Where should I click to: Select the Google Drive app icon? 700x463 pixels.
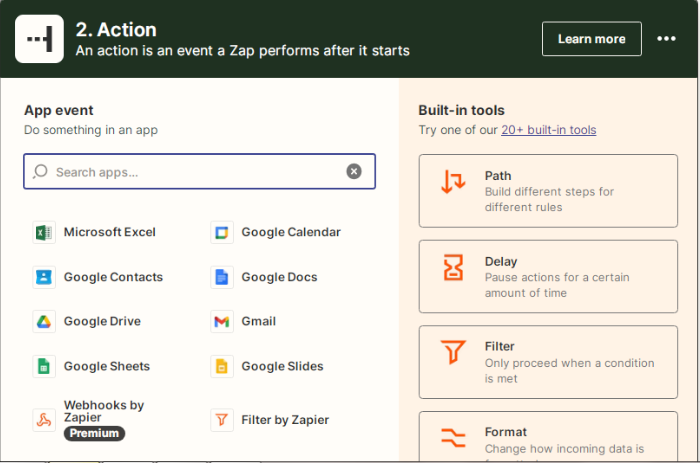coord(44,321)
